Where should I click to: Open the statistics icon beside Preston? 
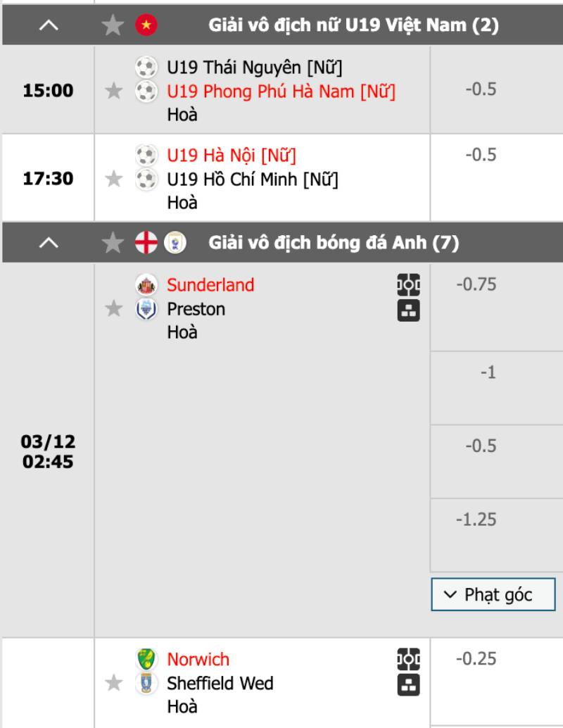coord(408,310)
